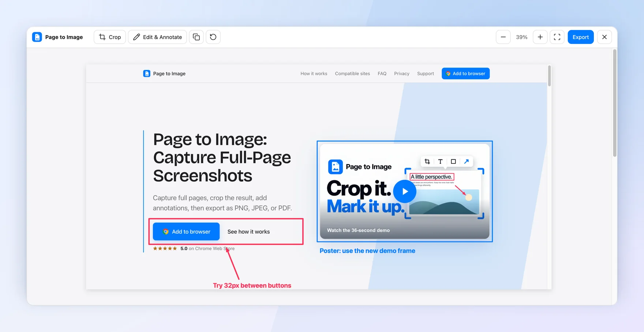Click the five-star rating icons
644x332 pixels.
tap(165, 248)
